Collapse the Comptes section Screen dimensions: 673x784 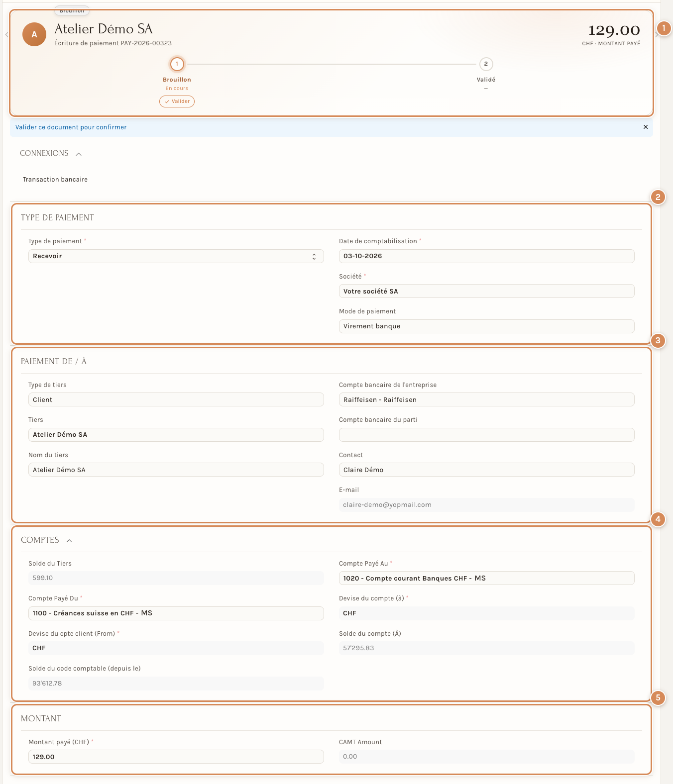(69, 540)
